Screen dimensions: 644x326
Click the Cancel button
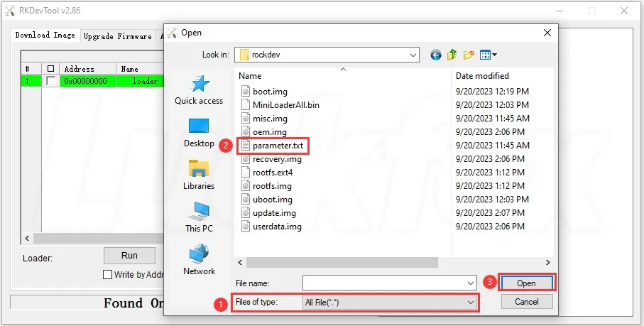(x=527, y=302)
